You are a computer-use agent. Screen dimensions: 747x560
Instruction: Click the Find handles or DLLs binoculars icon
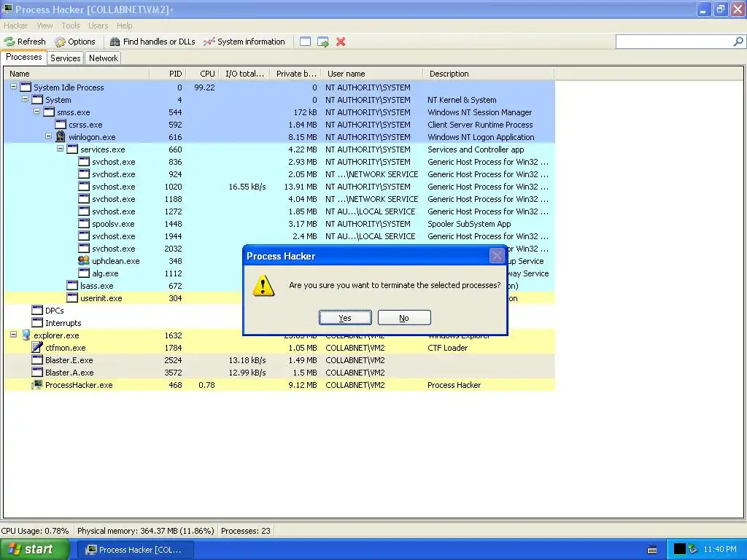pos(115,42)
